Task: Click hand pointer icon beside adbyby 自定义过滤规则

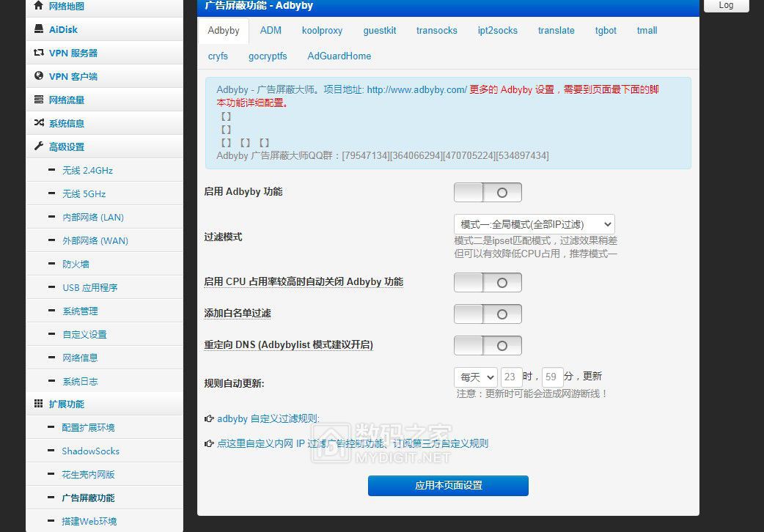Action: point(209,418)
